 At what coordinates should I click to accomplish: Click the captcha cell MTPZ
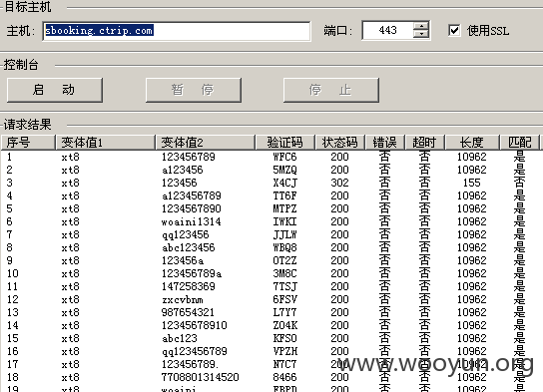pos(284,208)
